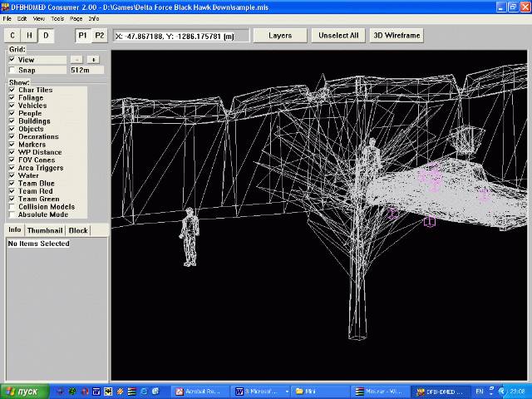The width and height of the screenshot is (532, 399).
Task: Toggle Buildings visibility checkbox
Action: point(12,121)
